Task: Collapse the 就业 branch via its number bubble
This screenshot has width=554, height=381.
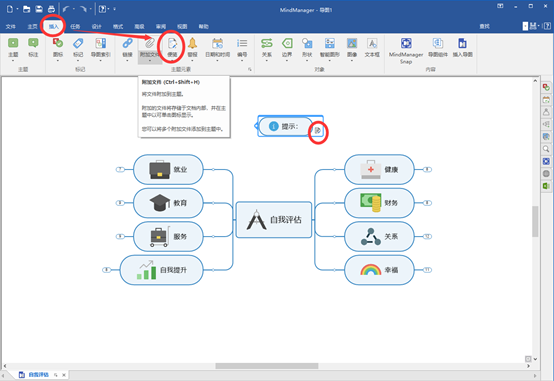Action: tap(120, 169)
